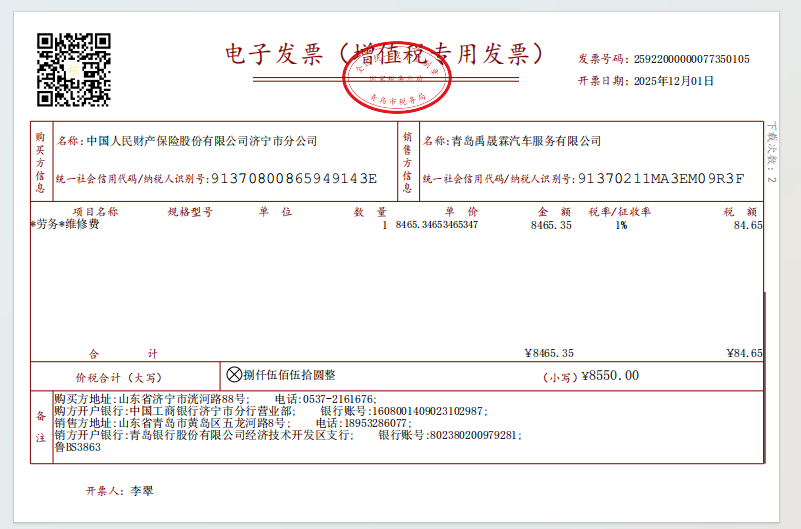Viewport: 801px width, 529px height.
Task: Click the issuer name 李翠
Action: 143,491
